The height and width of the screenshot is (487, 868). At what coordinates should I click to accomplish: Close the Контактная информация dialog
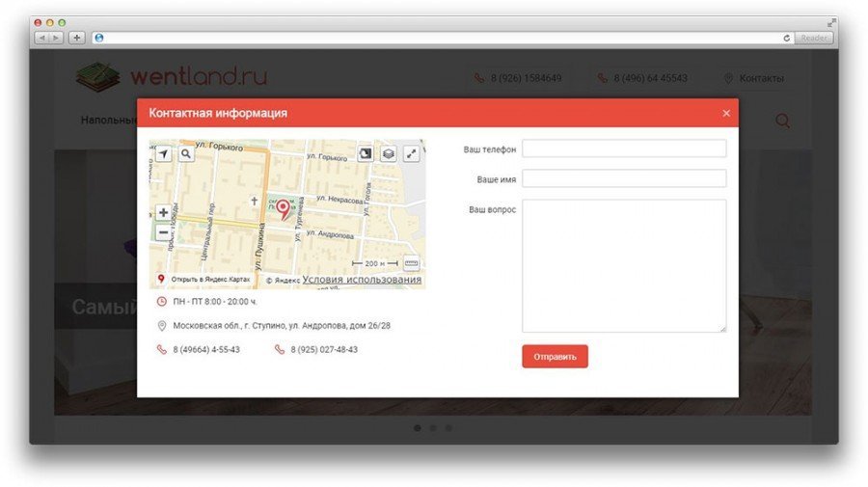pos(726,114)
